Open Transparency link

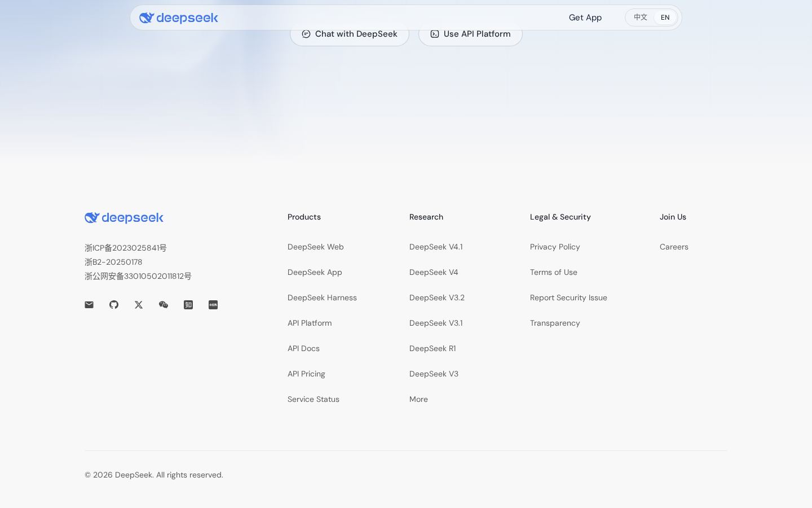tap(555, 323)
